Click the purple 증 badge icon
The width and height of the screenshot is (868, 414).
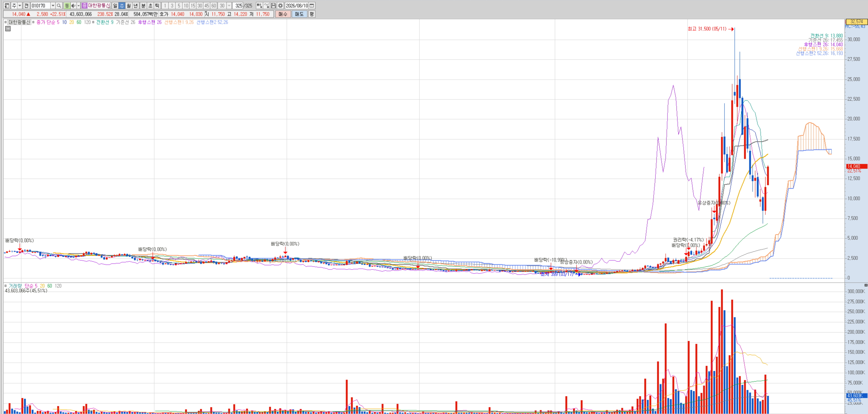pyautogui.click(x=85, y=6)
